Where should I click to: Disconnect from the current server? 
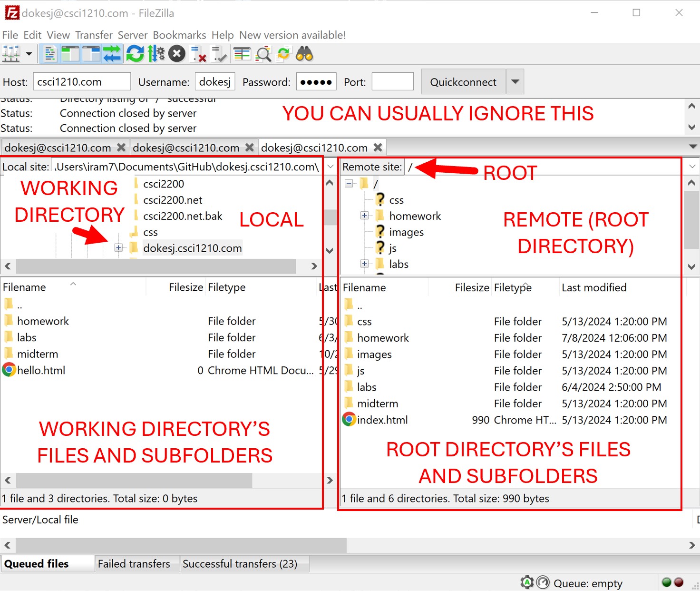click(198, 54)
